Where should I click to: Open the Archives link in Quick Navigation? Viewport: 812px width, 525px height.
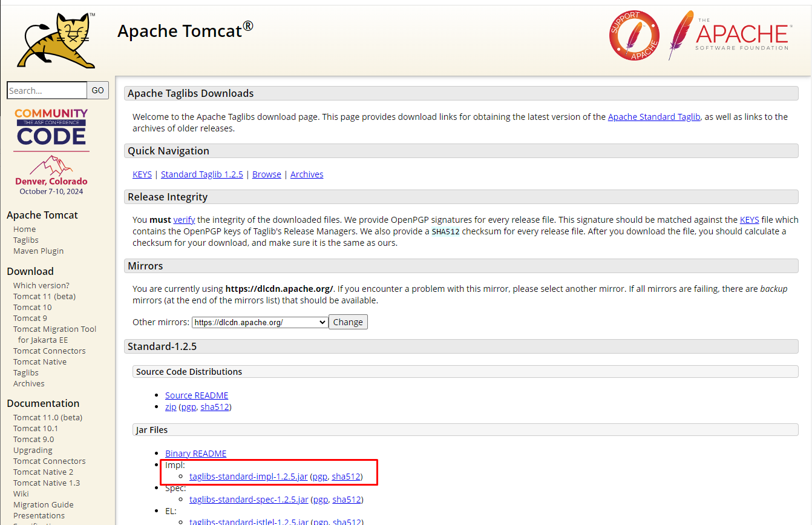[x=306, y=174]
